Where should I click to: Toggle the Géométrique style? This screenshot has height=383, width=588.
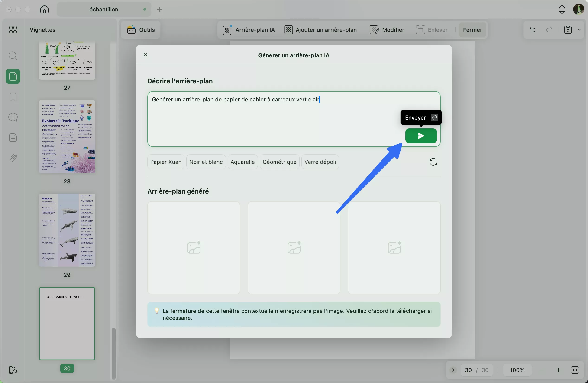(x=279, y=162)
